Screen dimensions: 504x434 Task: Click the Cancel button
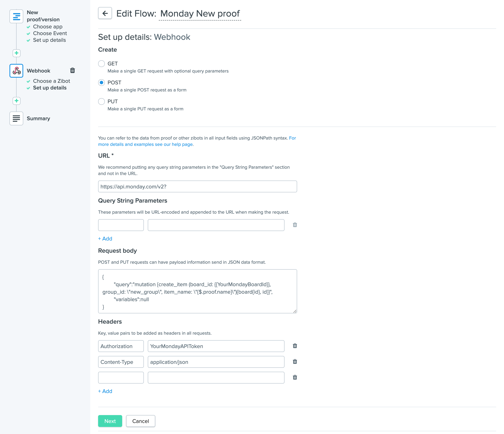click(x=141, y=421)
